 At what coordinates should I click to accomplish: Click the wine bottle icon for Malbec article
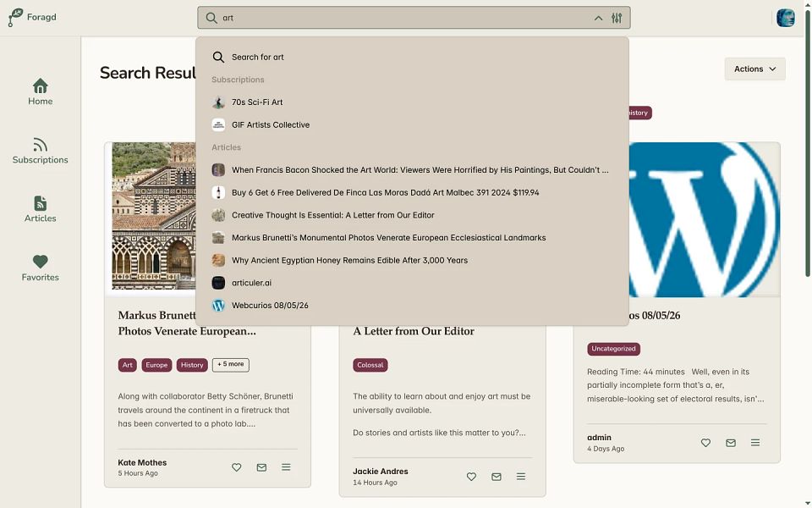[x=218, y=192]
